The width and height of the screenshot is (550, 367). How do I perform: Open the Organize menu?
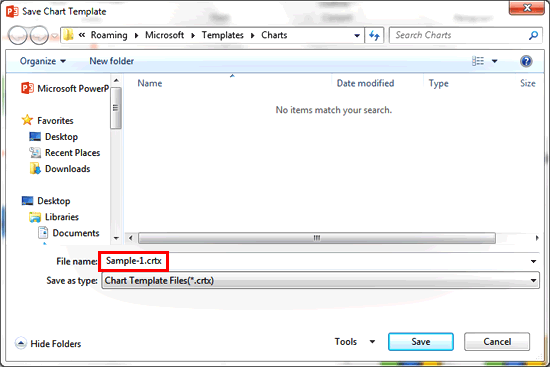[42, 61]
